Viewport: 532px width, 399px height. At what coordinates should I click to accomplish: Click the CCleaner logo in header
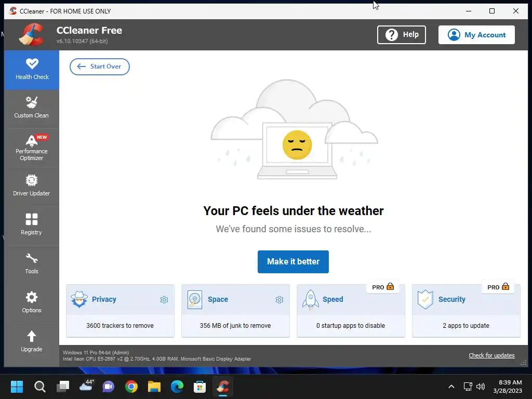(32, 35)
